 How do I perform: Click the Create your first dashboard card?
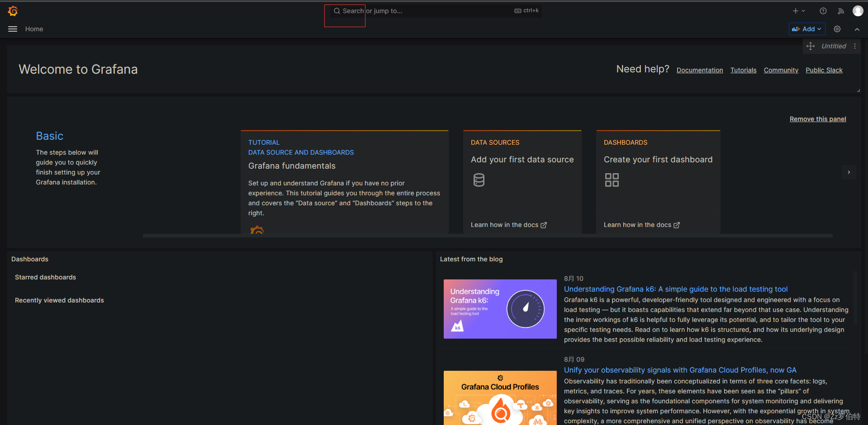[658, 182]
